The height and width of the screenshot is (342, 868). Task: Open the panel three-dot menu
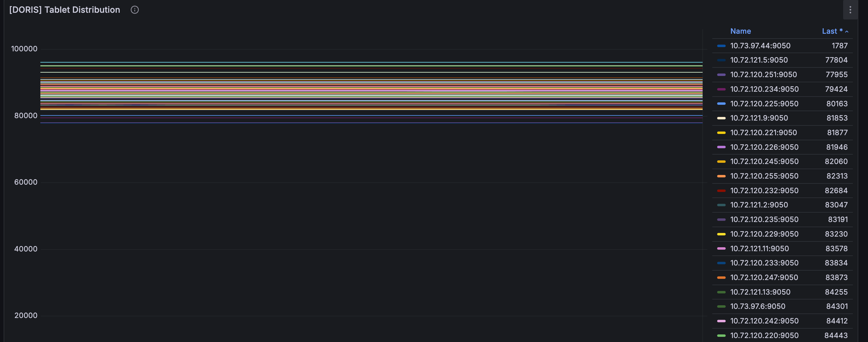850,10
